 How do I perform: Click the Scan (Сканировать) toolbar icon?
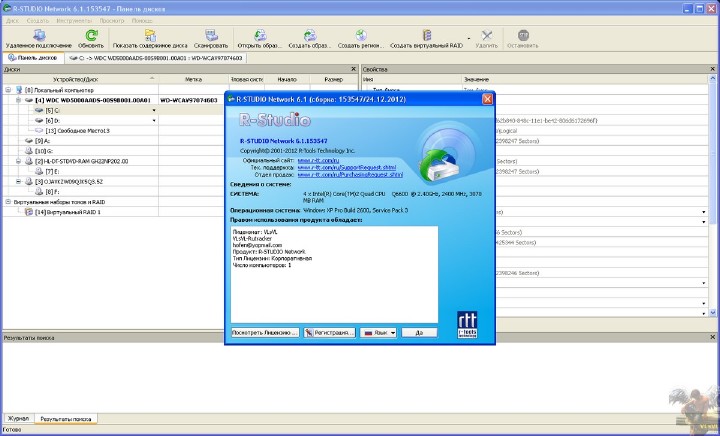[x=210, y=36]
